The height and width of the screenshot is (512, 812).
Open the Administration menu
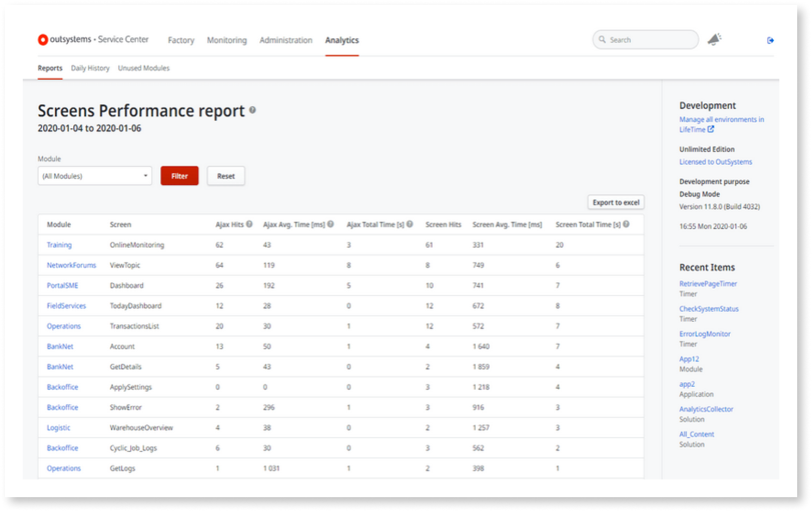(x=285, y=40)
